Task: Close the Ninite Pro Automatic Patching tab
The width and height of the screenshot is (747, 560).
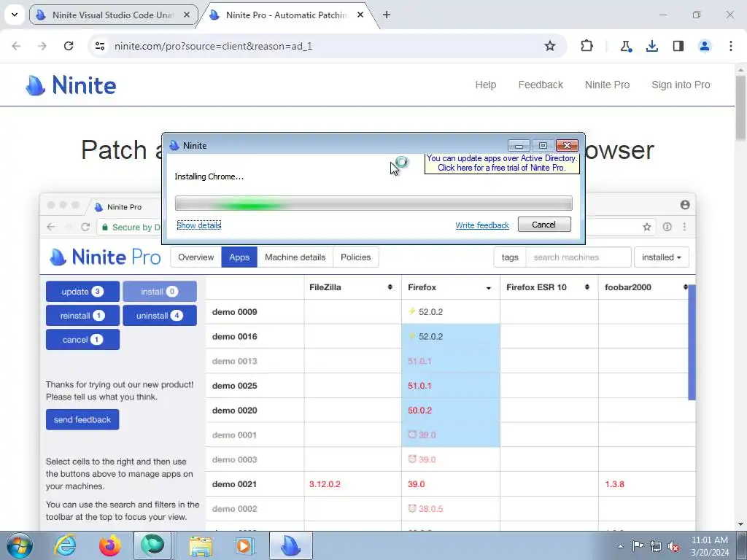Action: pyautogui.click(x=360, y=15)
